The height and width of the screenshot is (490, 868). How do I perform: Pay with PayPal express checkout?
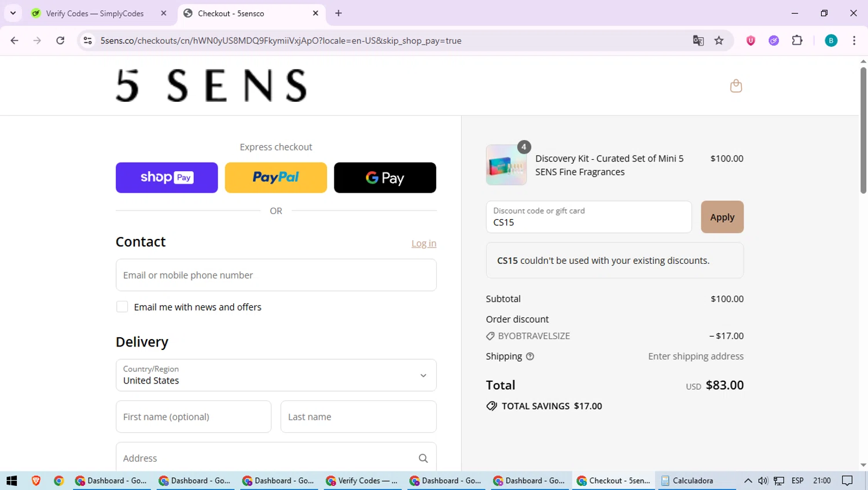pyautogui.click(x=275, y=178)
